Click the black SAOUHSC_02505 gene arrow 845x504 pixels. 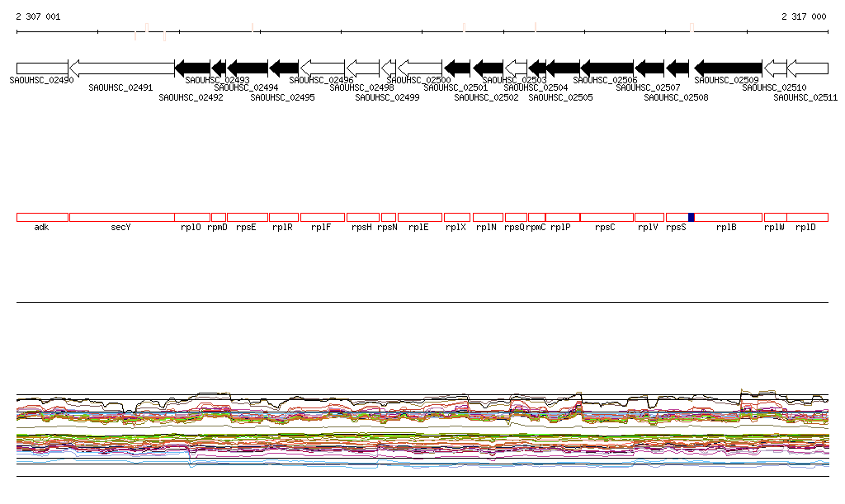point(563,68)
